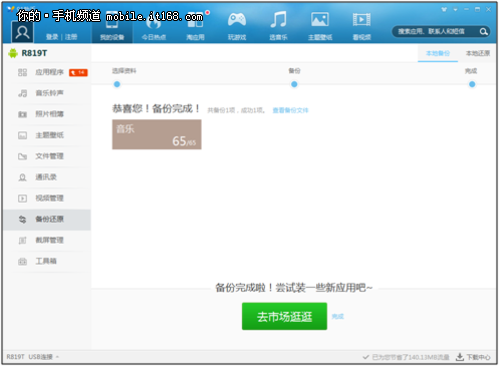The image size is (500, 366).
Task: Click the skin icon in the title bar
Action: coord(444,9)
